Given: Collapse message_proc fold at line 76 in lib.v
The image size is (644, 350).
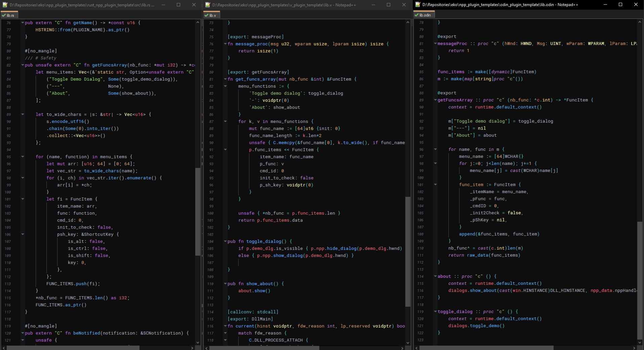Looking at the screenshot, I should coord(225,44).
